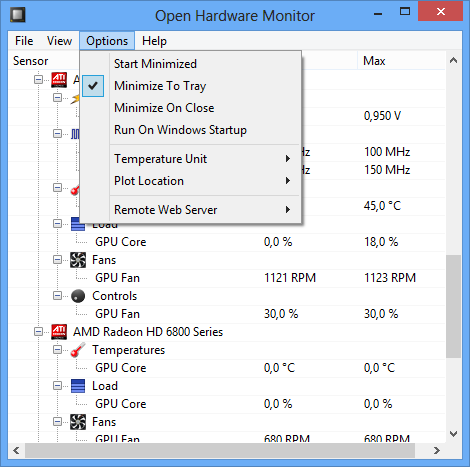Click the ATI icon of the first GPU node
The height and width of the screenshot is (467, 470).
[59, 80]
